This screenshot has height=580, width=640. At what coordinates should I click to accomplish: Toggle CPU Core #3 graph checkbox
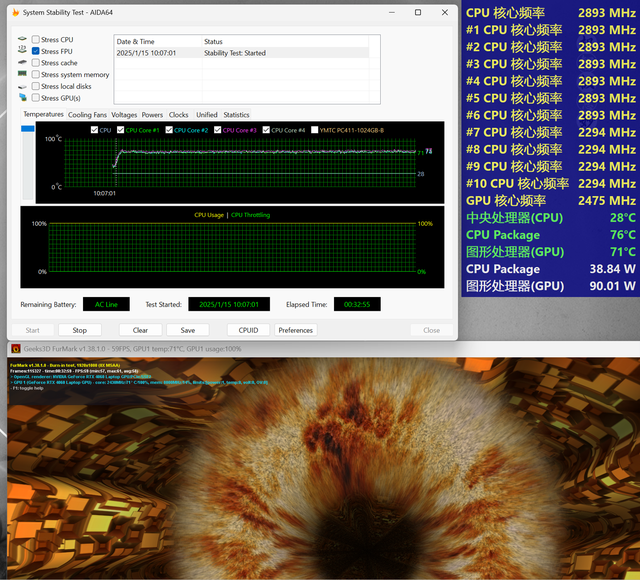218,130
